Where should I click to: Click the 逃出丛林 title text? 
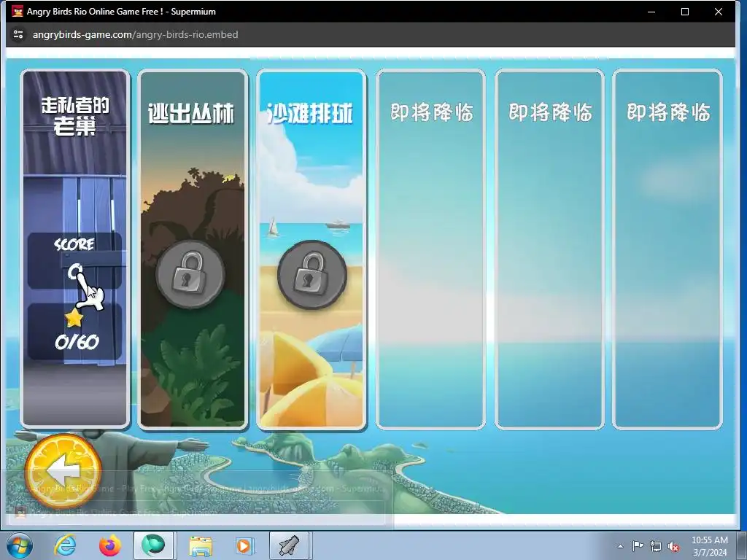tap(192, 114)
